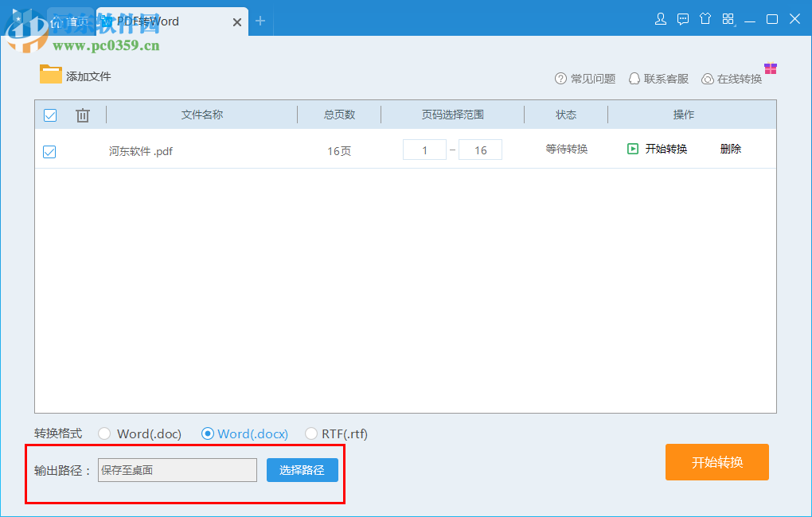Click the gift box icon
The image size is (812, 517).
click(x=771, y=68)
